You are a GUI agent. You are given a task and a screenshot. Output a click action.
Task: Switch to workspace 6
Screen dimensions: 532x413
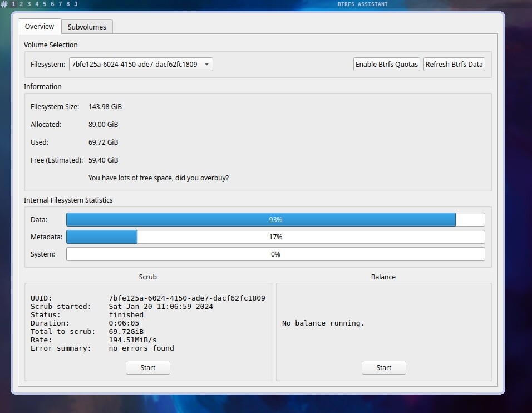(52, 4)
